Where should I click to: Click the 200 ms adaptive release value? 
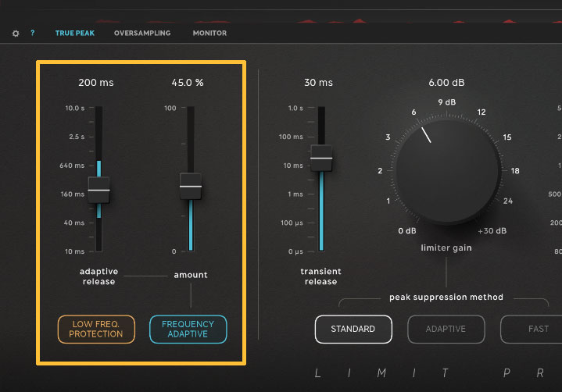[x=96, y=83]
